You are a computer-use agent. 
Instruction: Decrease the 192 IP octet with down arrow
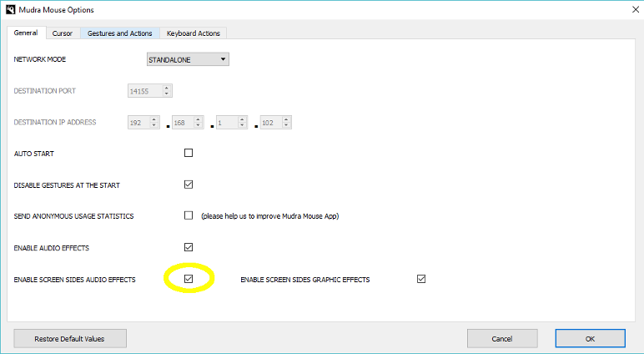pos(154,125)
